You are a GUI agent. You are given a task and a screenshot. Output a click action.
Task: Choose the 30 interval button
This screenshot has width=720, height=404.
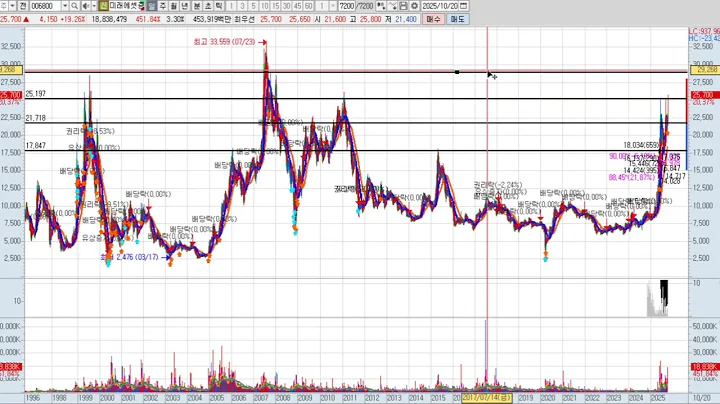pos(287,6)
